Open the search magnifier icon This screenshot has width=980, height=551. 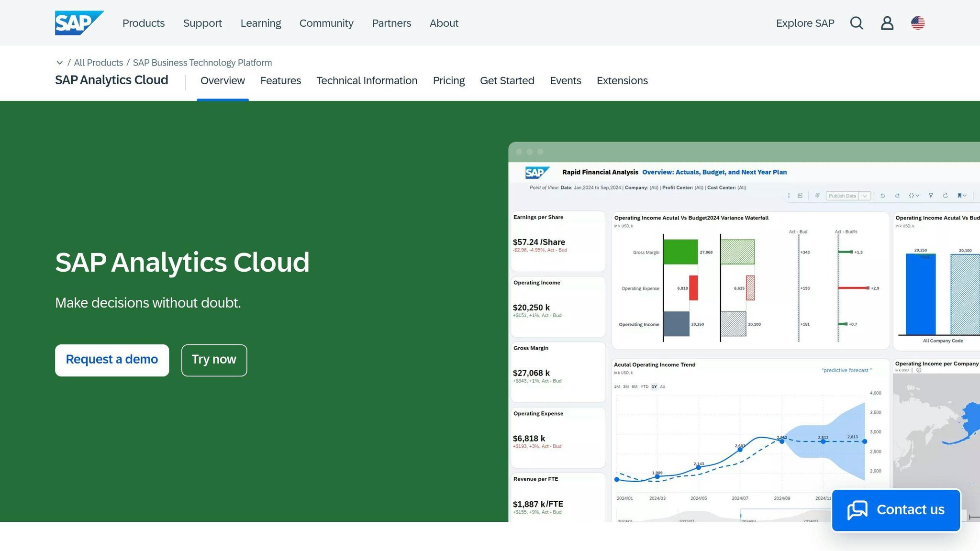point(857,23)
